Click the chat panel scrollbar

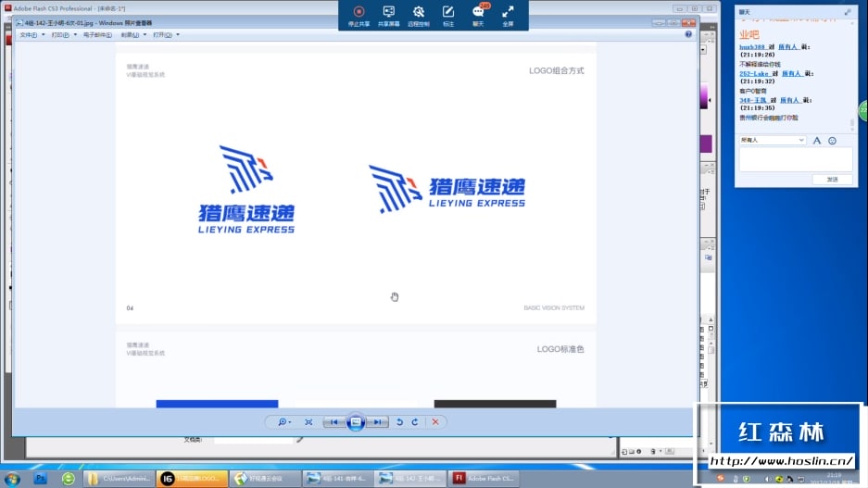[x=852, y=123]
